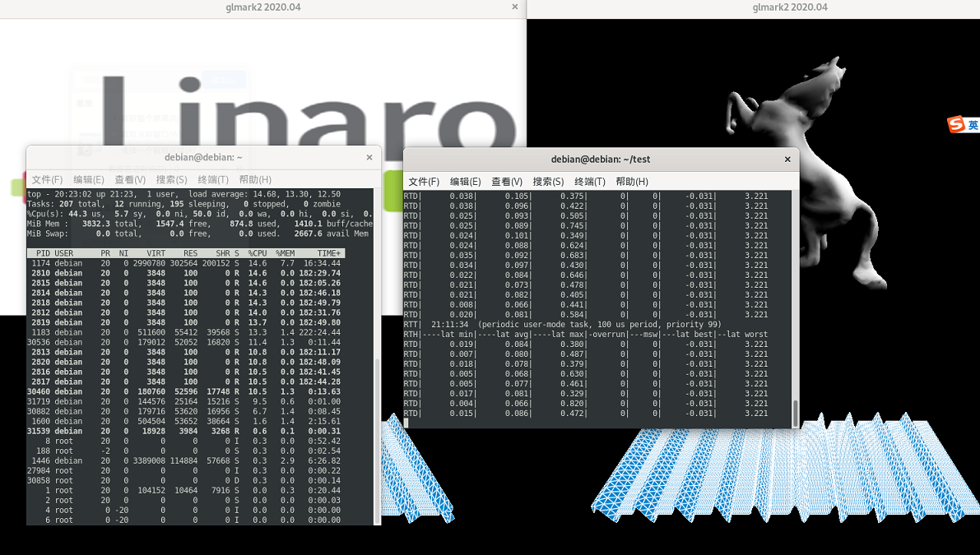
Task: Open the 编辑(E) menu in the top terminal
Action: pyautogui.click(x=89, y=179)
